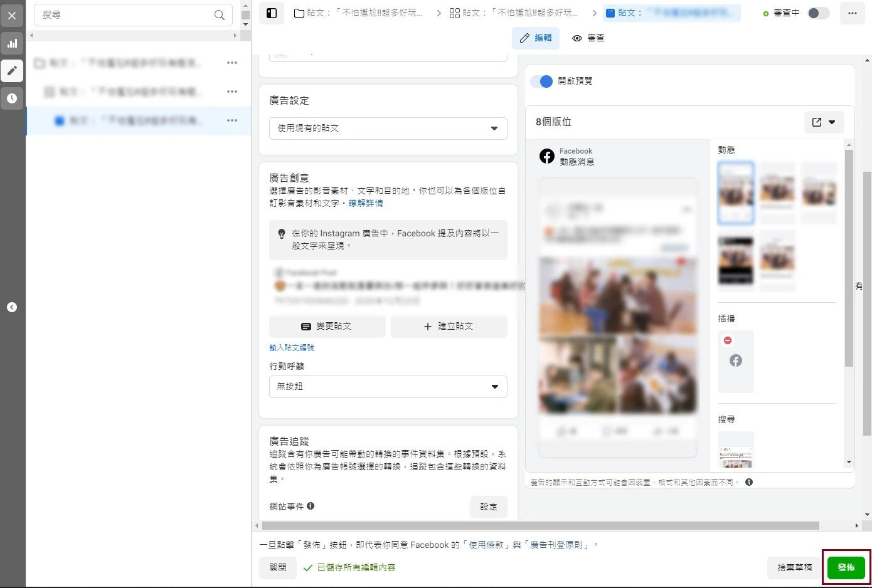Image resolution: width=872 pixels, height=588 pixels.
Task: Open the 使用現有的貼文 dropdown
Action: pyautogui.click(x=388, y=128)
